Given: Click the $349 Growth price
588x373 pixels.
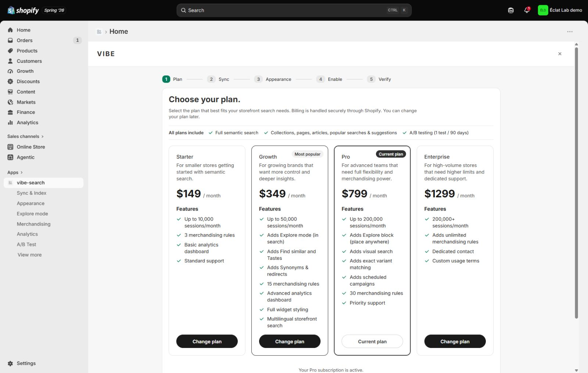Looking at the screenshot, I should point(272,194).
